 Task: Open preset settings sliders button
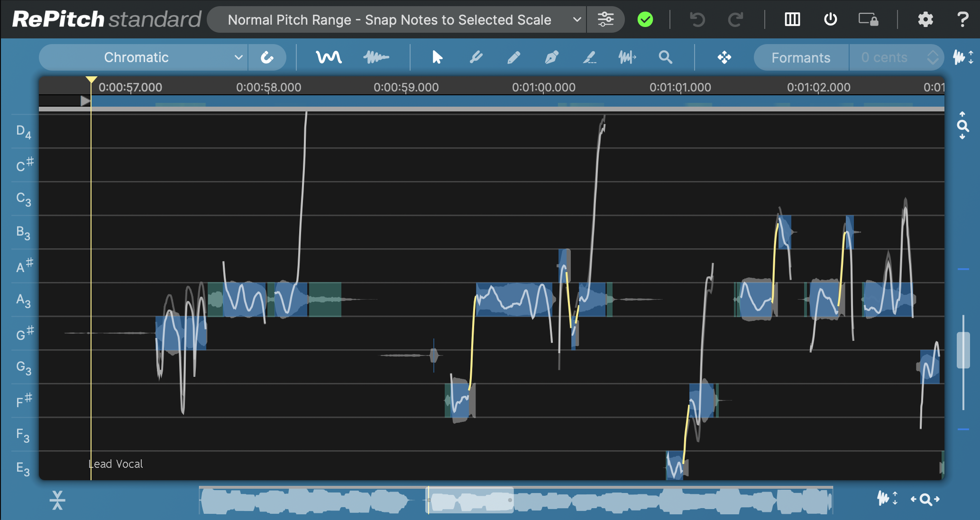click(605, 19)
